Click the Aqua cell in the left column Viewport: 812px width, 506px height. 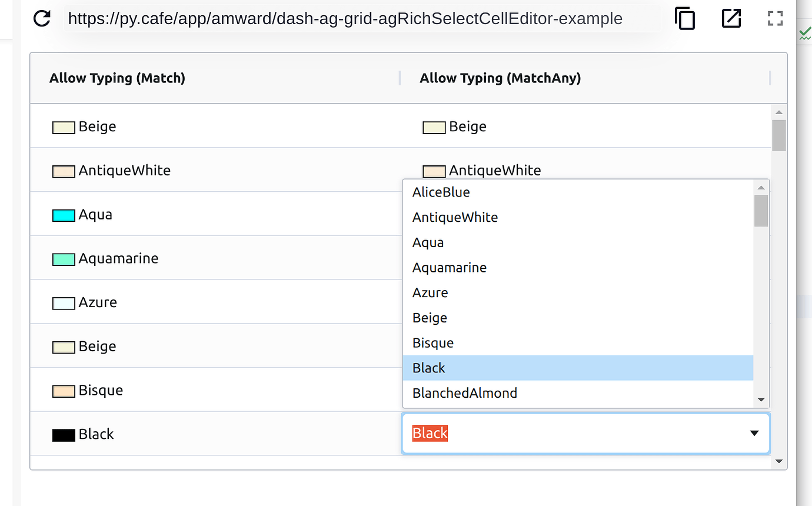point(96,214)
